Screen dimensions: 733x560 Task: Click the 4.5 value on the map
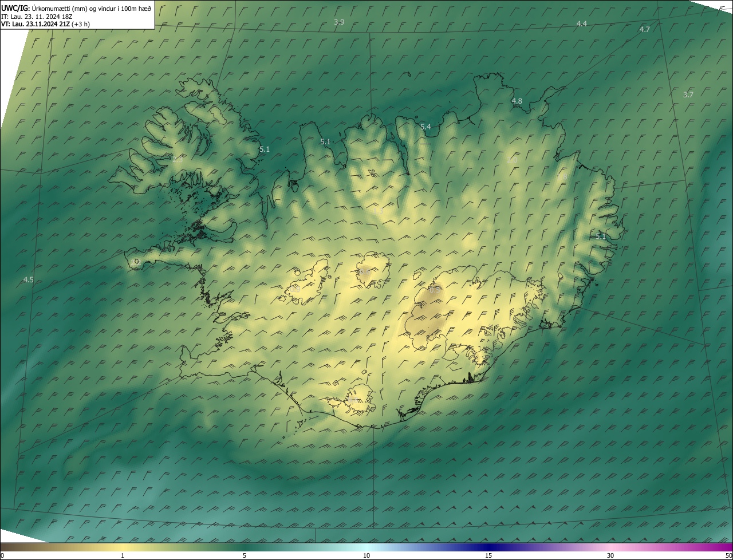[x=28, y=280]
